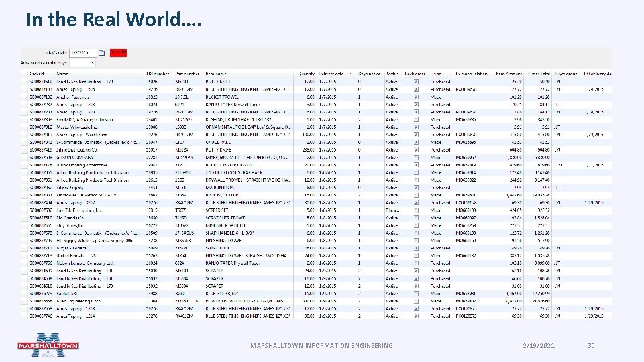Select the SNAP HANDLE item cell
Image resolution: width=644 pixels, height=362 pixels.
point(229,233)
